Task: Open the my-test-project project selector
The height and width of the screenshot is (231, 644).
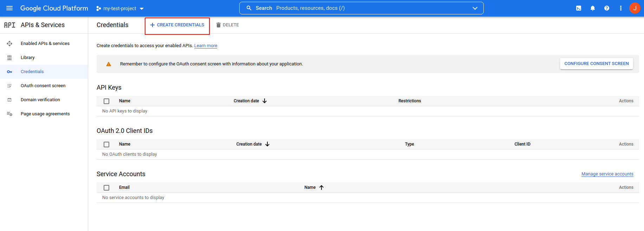Action: tap(120, 8)
